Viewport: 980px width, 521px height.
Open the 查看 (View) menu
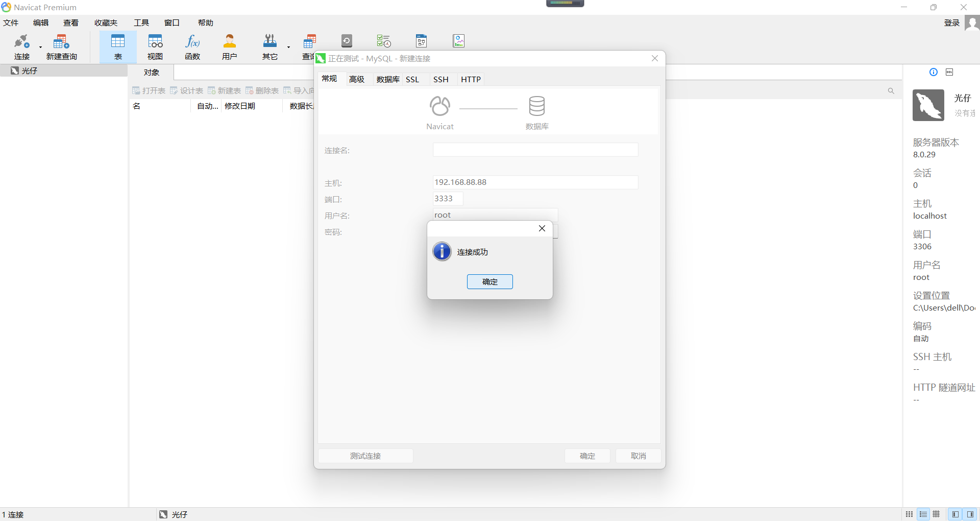point(71,23)
